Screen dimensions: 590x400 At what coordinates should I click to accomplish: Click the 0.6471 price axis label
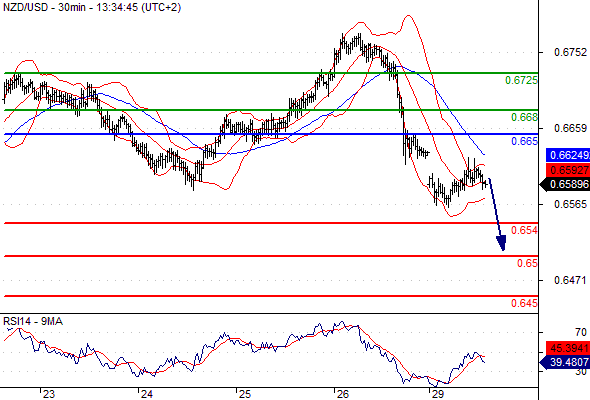tap(570, 280)
